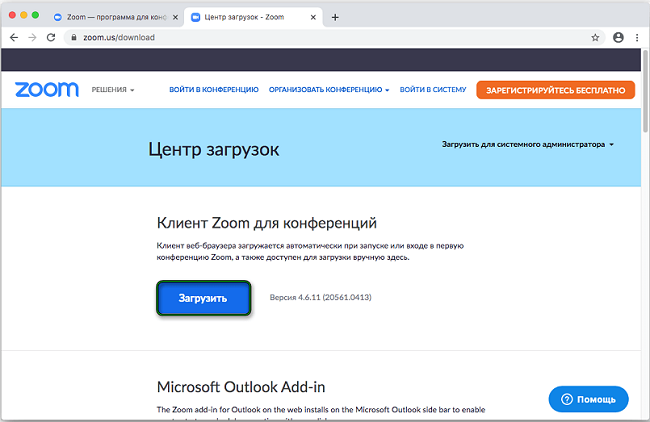Click the Zoom logo
This screenshot has height=422, width=650.
[x=46, y=90]
